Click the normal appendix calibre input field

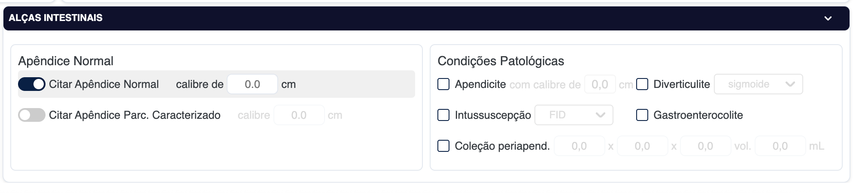coord(252,84)
